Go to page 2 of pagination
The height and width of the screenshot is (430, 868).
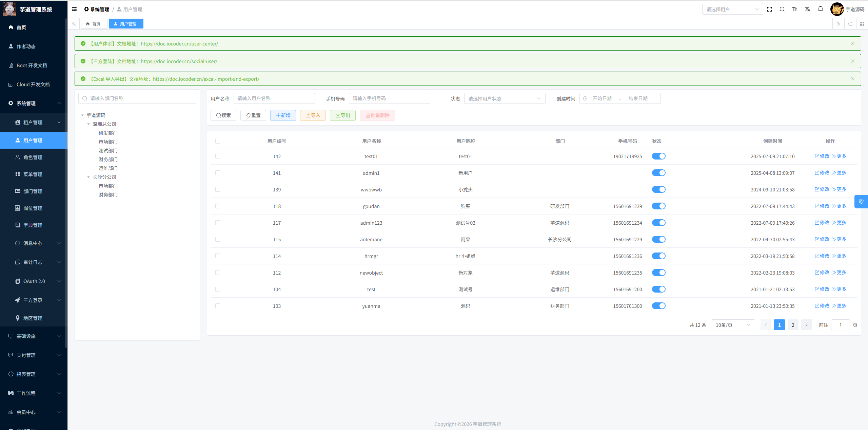point(793,325)
